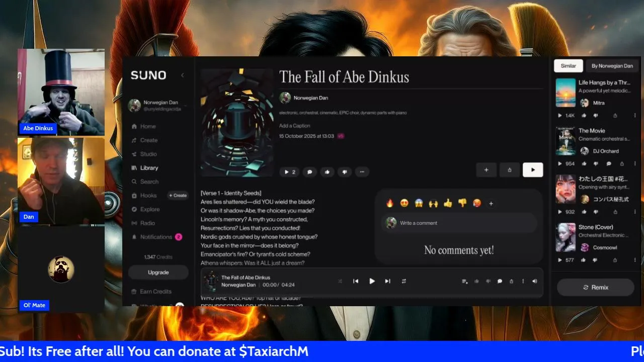
Task: Dislike the track from the player bar
Action: click(x=488, y=282)
